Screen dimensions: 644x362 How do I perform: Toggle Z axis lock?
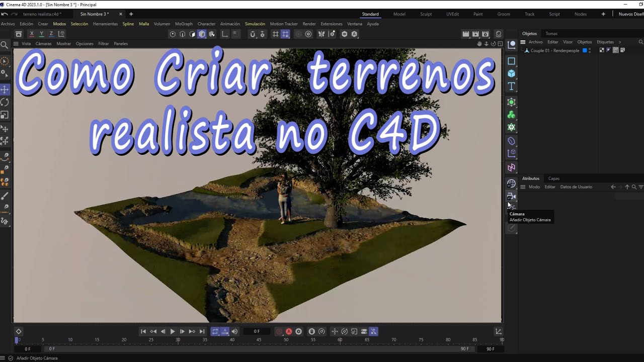pos(51,34)
